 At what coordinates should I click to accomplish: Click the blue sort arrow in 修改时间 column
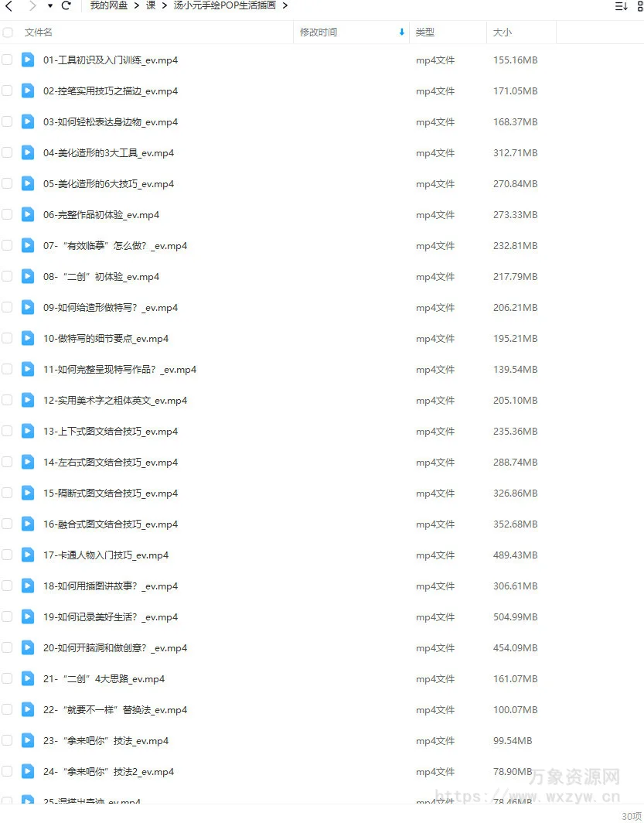point(402,32)
